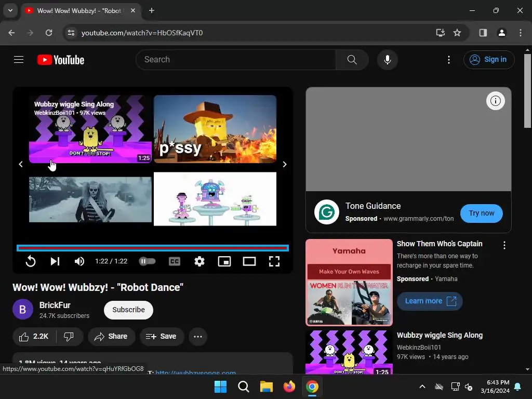
Task: Open the Windows Start menu
Action: tap(220, 387)
